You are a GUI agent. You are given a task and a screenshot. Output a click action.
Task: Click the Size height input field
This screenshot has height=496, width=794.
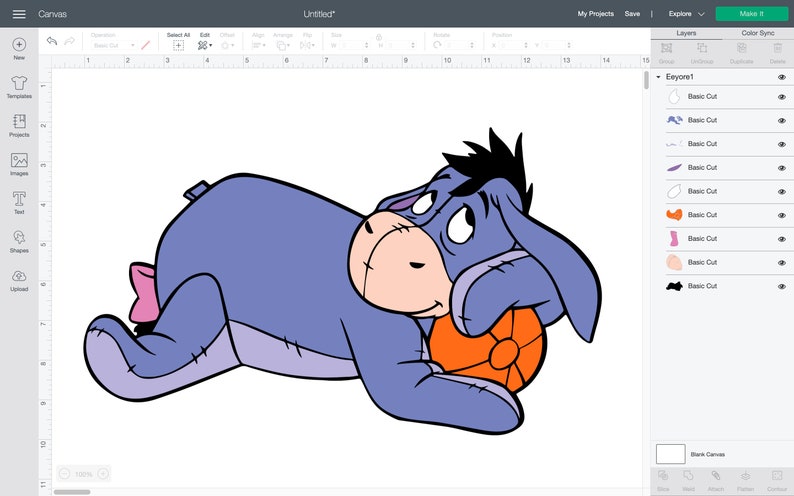[400, 46]
